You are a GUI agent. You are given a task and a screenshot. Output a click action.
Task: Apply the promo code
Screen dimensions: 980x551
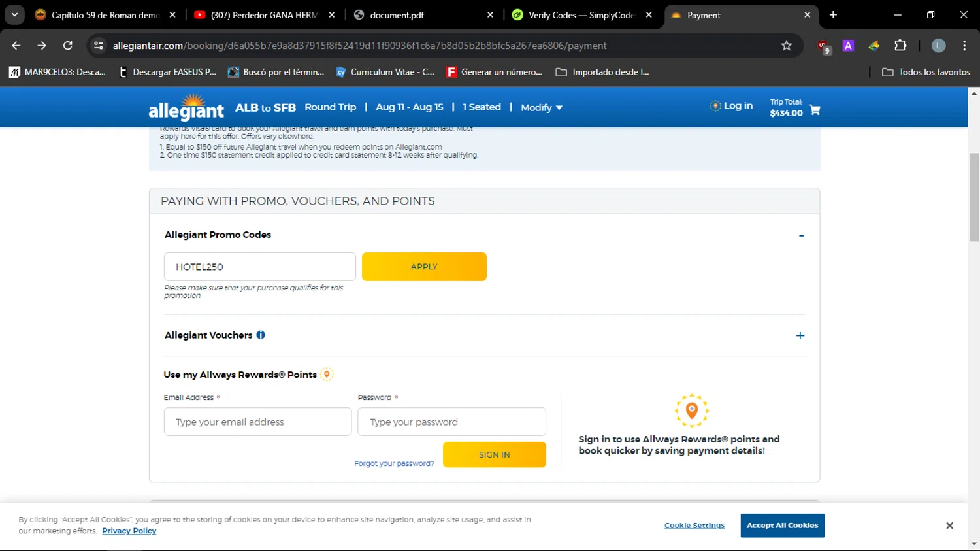pos(424,267)
